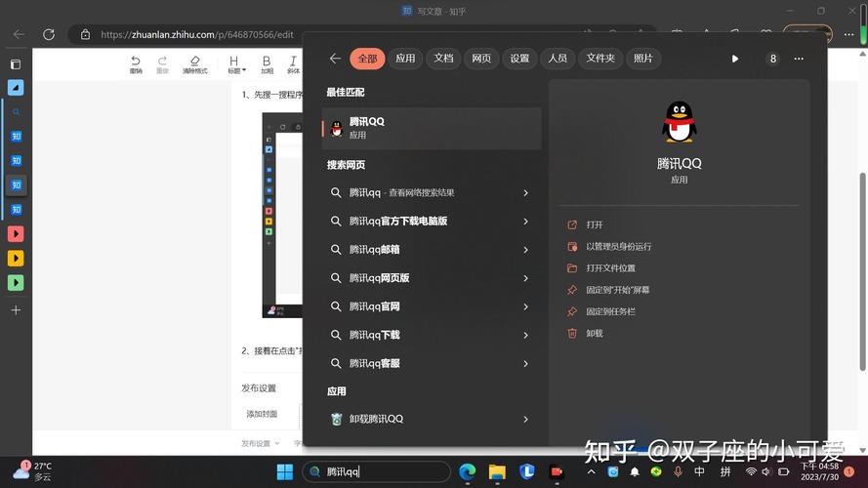Reload the Zhihu page
Viewport: 868px width, 488px height.
(x=49, y=34)
